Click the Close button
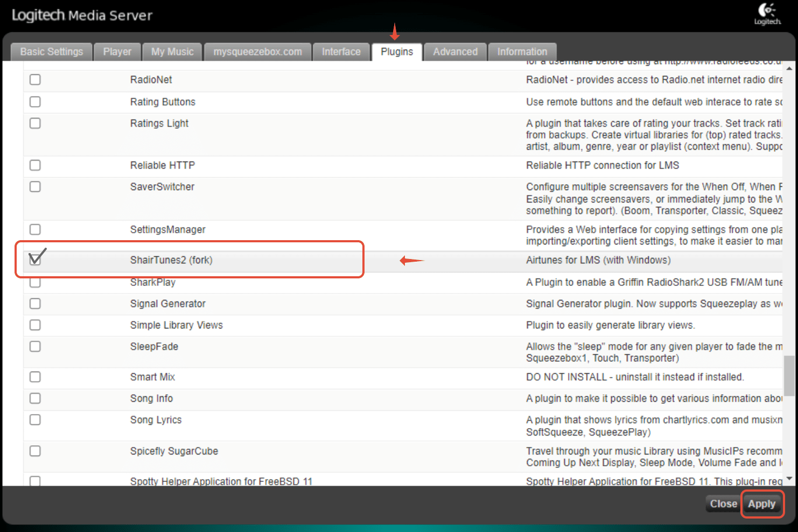 (723, 504)
